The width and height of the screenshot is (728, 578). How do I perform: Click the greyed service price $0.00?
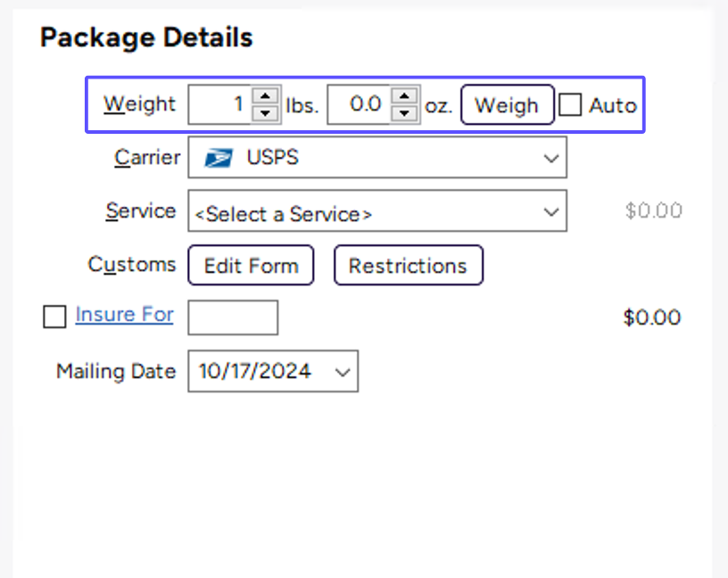pos(654,211)
